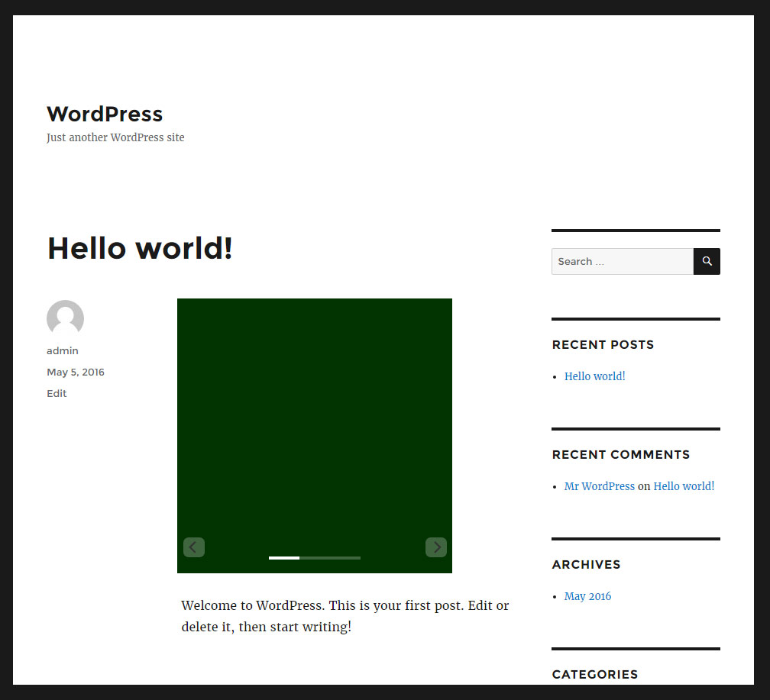Open the Hello world! post heading
This screenshot has height=700, width=770.
[x=140, y=249]
